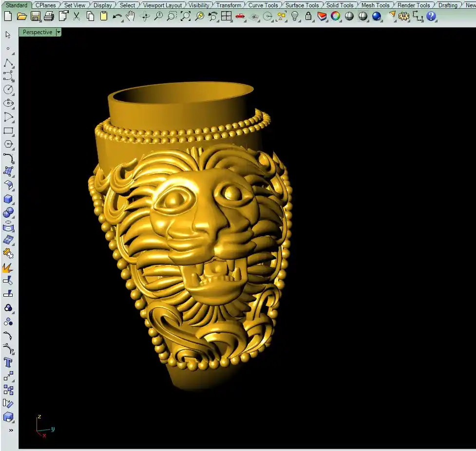Open Options via the gear icon
Image resolution: width=476 pixels, height=451 pixels.
tap(404, 16)
